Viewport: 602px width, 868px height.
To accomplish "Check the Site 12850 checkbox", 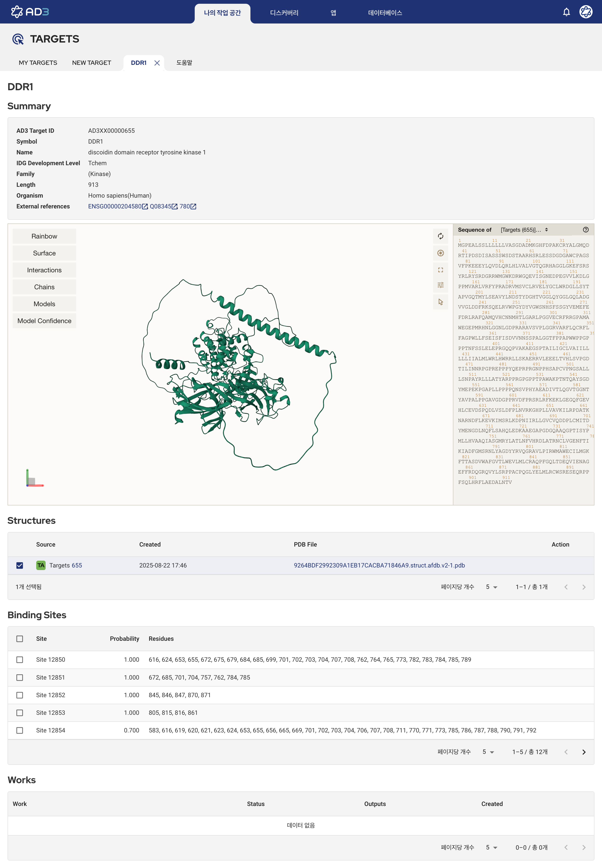I will [x=20, y=660].
